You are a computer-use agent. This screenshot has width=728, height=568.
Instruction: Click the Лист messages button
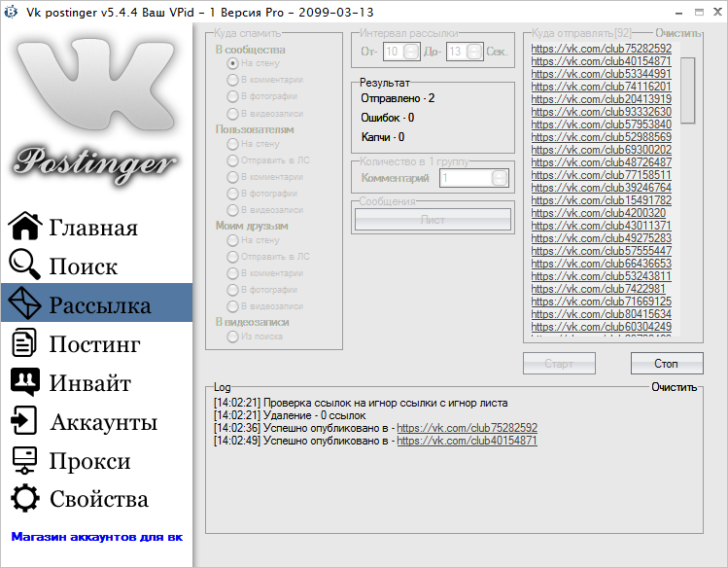[433, 220]
